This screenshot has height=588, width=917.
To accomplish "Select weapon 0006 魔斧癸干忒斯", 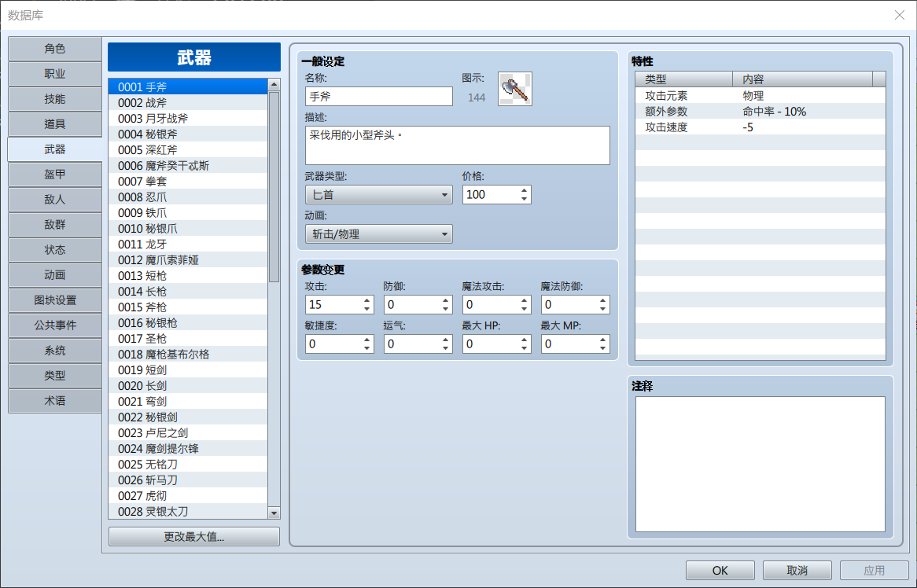I will [x=188, y=166].
